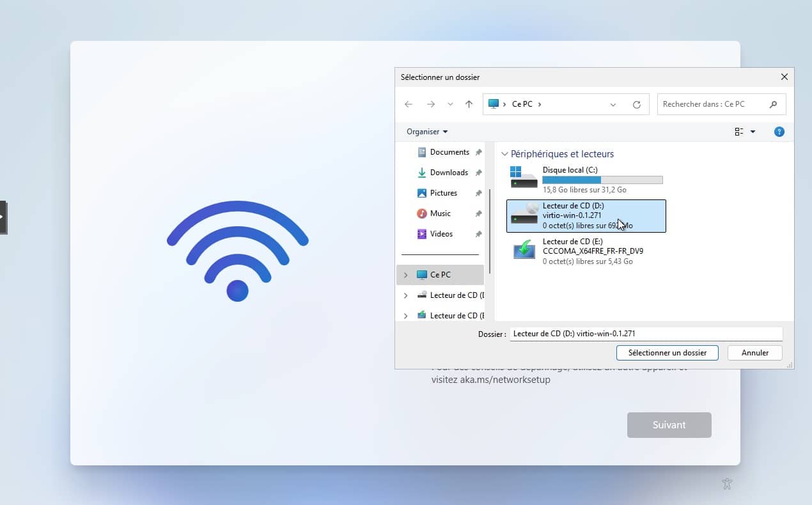Click the Back navigation arrow
The image size is (812, 505).
pyautogui.click(x=409, y=104)
